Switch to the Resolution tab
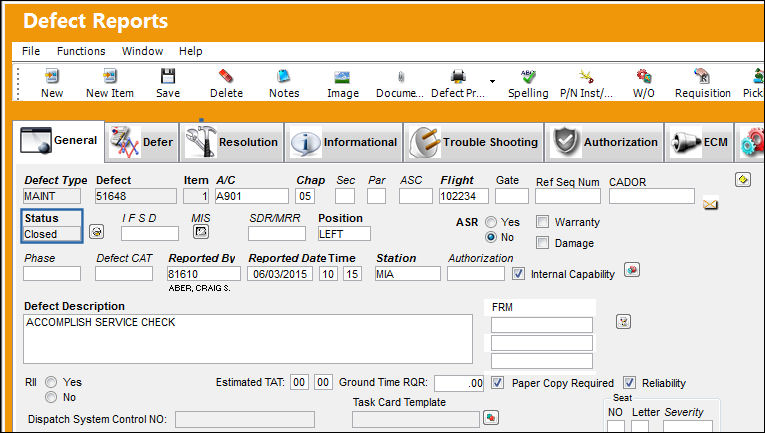Image resolution: width=765 pixels, height=433 pixels. pyautogui.click(x=232, y=142)
